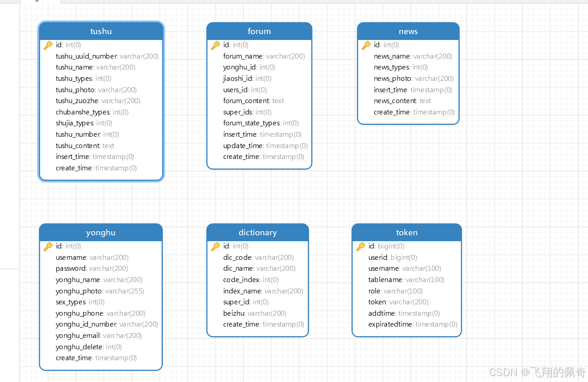Click the key icon in token table
Screen dimensions: 588x382
click(361, 246)
